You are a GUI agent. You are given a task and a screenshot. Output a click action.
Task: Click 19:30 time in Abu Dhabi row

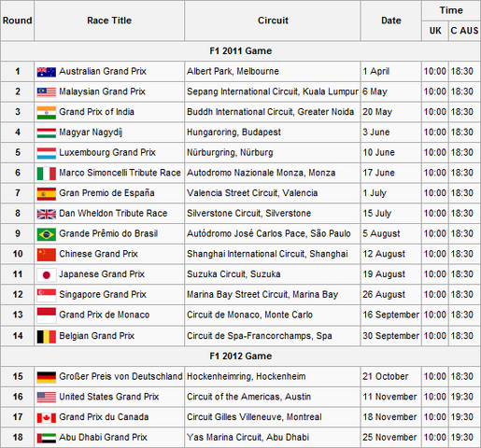[x=462, y=438]
